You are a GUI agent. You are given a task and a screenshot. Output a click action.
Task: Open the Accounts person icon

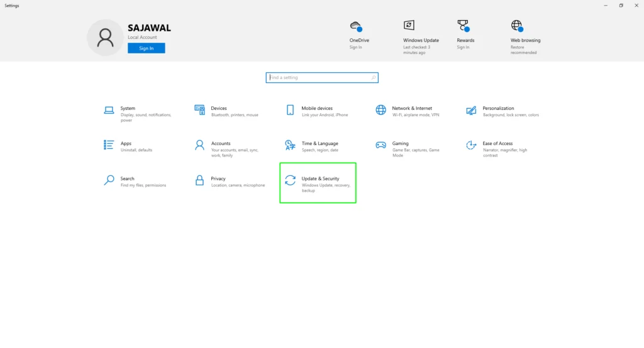(199, 145)
